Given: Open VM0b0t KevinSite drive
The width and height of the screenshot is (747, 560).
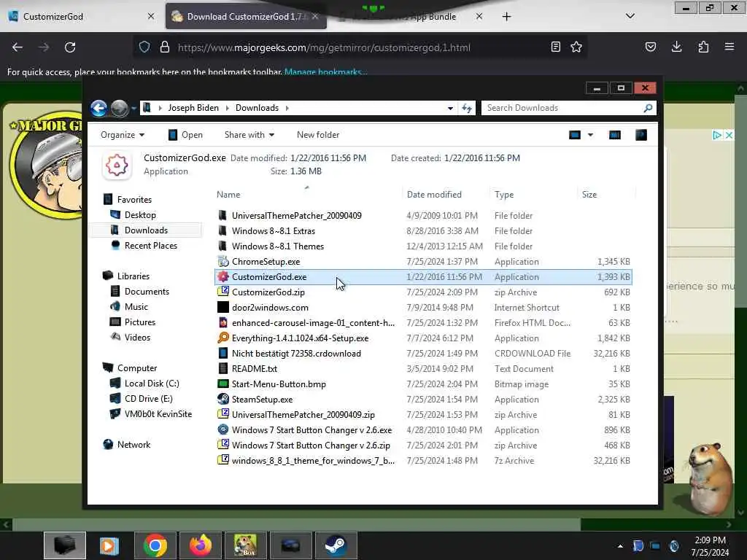Looking at the screenshot, I should (x=158, y=414).
